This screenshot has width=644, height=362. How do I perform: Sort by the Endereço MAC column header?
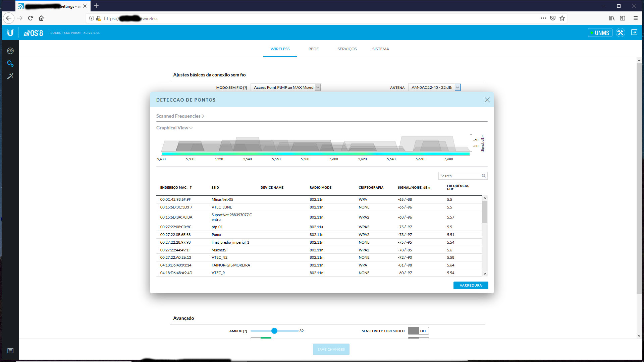click(x=175, y=187)
